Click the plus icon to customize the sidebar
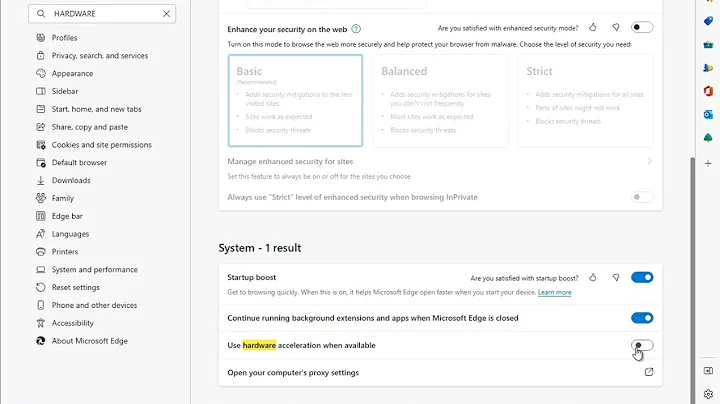Image resolution: width=720 pixels, height=404 pixels. (x=708, y=163)
